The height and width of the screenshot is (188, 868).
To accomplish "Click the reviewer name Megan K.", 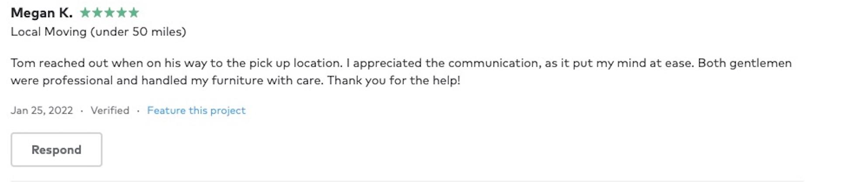I will coord(41,13).
